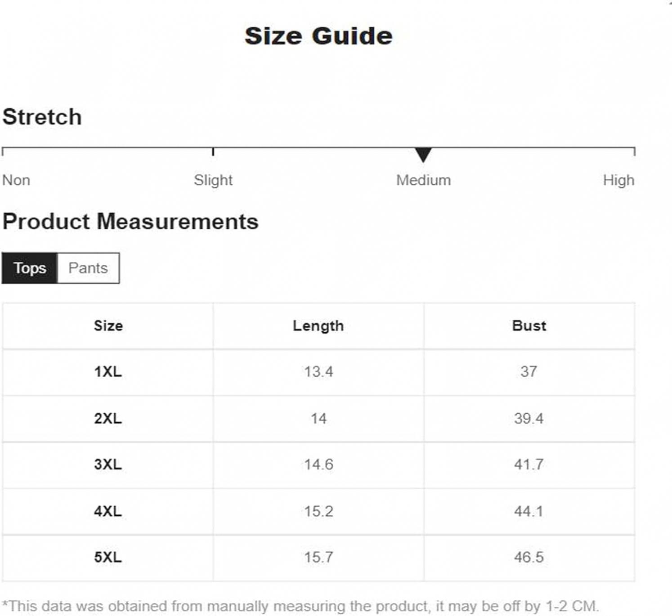The image size is (672, 616).
Task: Select the High stretch label
Action: (618, 180)
